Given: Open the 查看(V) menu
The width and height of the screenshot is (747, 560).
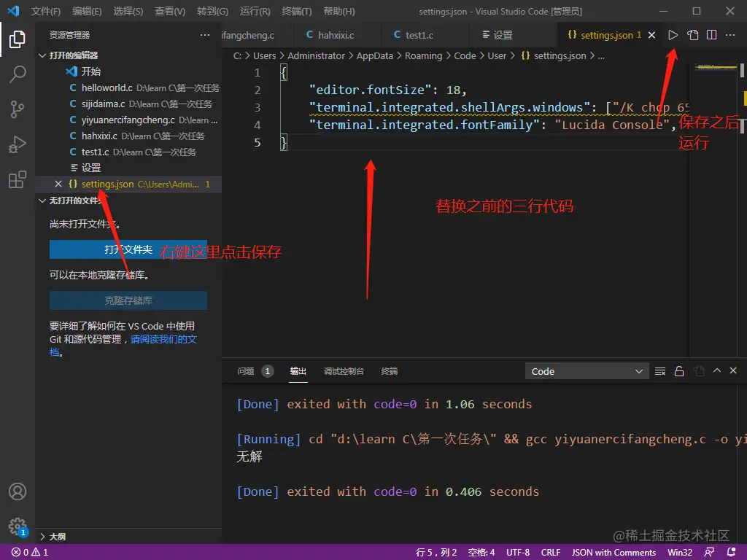Looking at the screenshot, I should 170,11.
